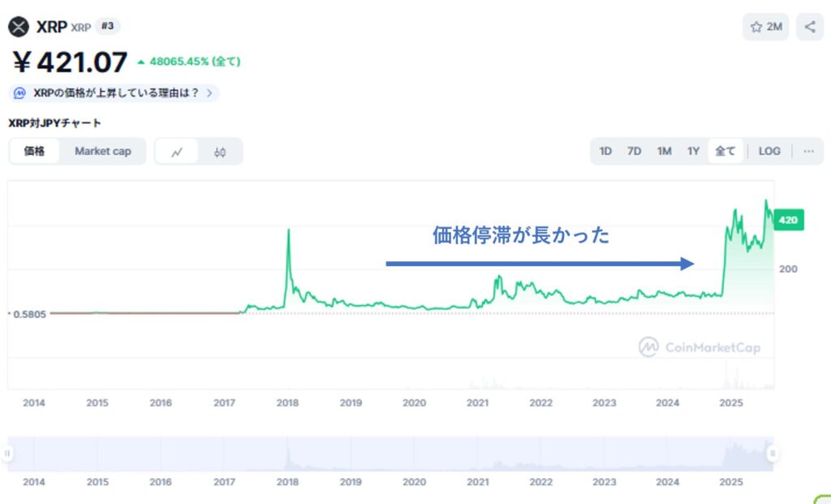Image resolution: width=831 pixels, height=504 pixels.
Task: Click the 2M watchlist count text
Action: point(774,27)
